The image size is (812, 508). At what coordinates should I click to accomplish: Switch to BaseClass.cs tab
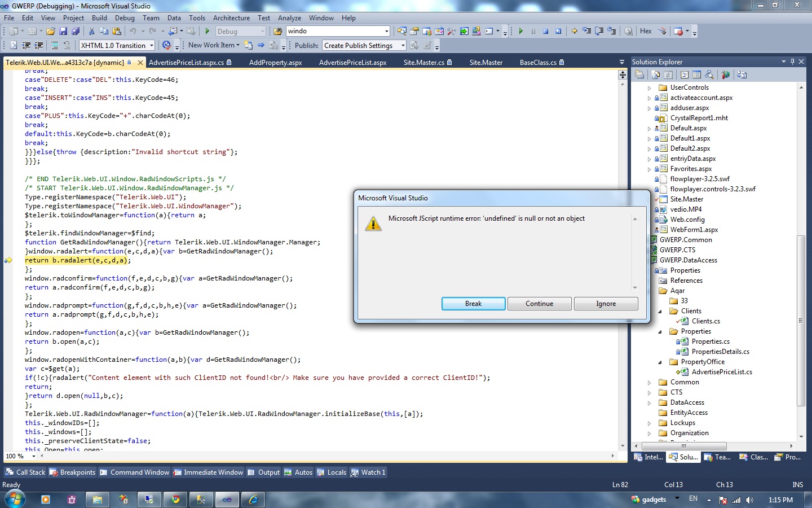541,62
